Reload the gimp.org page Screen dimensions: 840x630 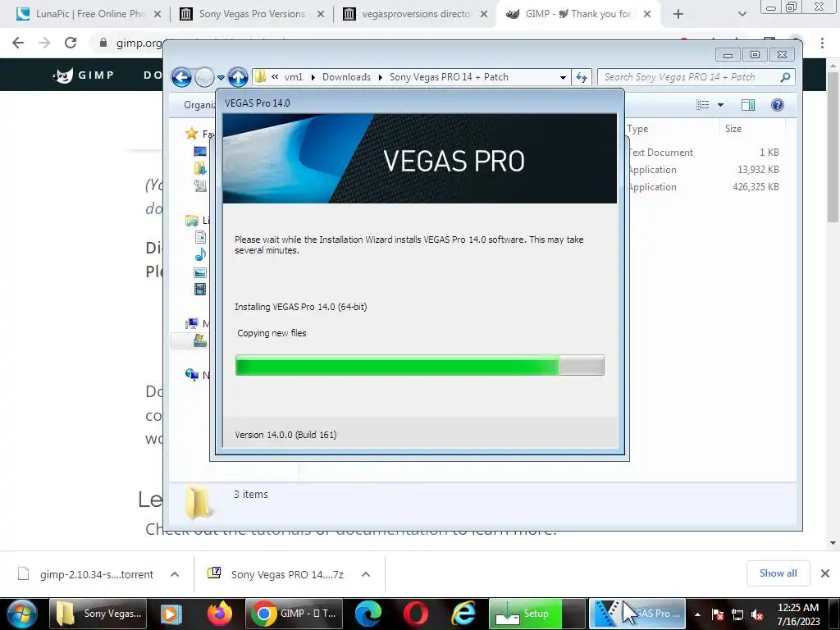[71, 43]
